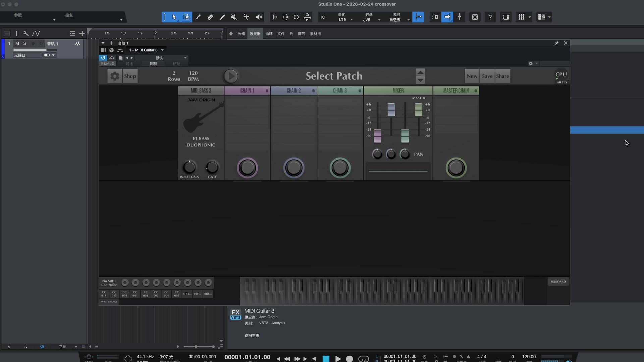The height and width of the screenshot is (362, 644).
Task: Open MIDI Guitar settings gear
Action: [115, 76]
